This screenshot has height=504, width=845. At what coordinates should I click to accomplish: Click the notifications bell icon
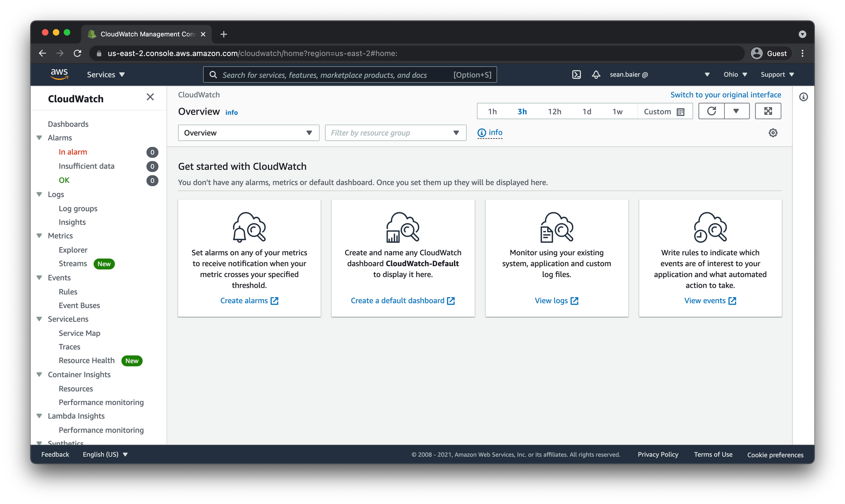pyautogui.click(x=596, y=75)
